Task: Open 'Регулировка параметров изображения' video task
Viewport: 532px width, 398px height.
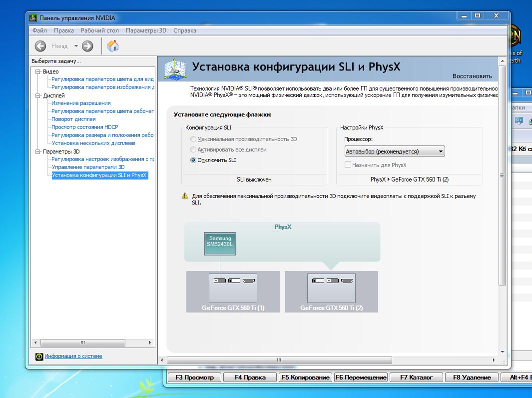Action: click(103, 87)
